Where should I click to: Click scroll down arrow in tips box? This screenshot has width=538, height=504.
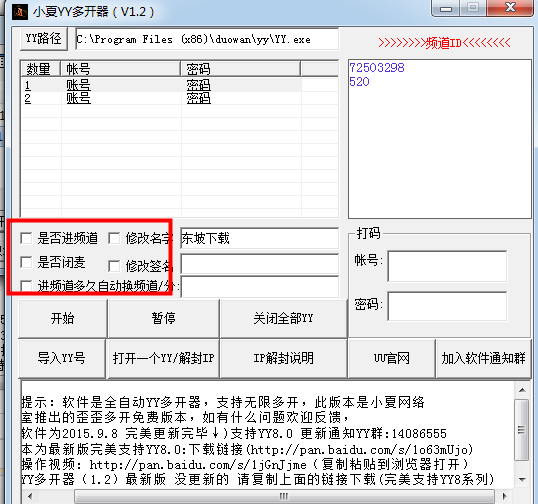coord(522,480)
